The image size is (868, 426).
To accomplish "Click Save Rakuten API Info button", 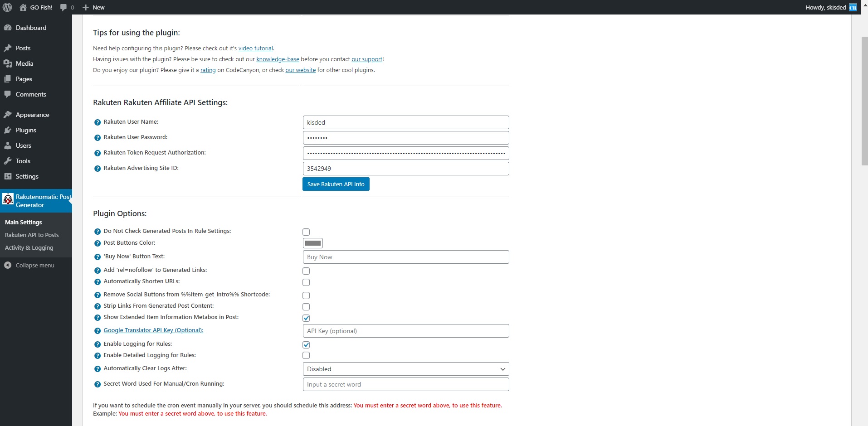I will pos(336,184).
